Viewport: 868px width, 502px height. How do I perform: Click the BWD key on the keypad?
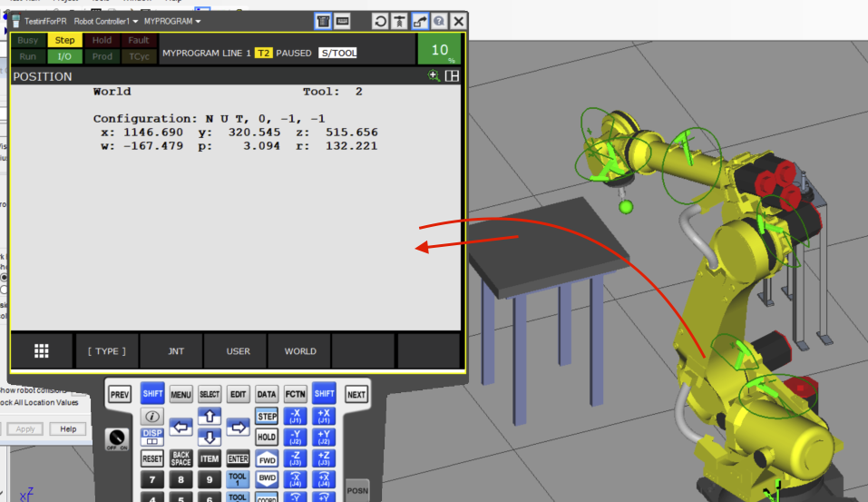pos(267,478)
